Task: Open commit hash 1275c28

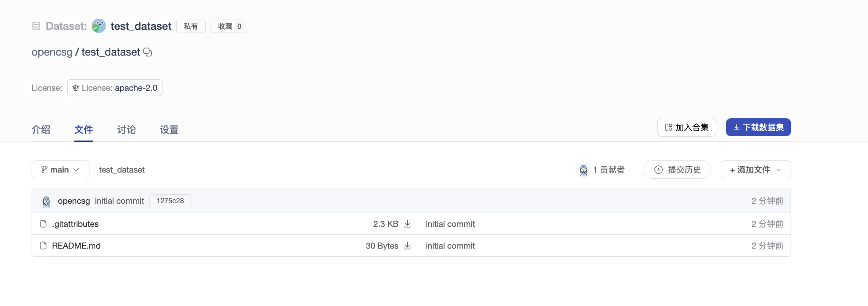Action: 170,201
